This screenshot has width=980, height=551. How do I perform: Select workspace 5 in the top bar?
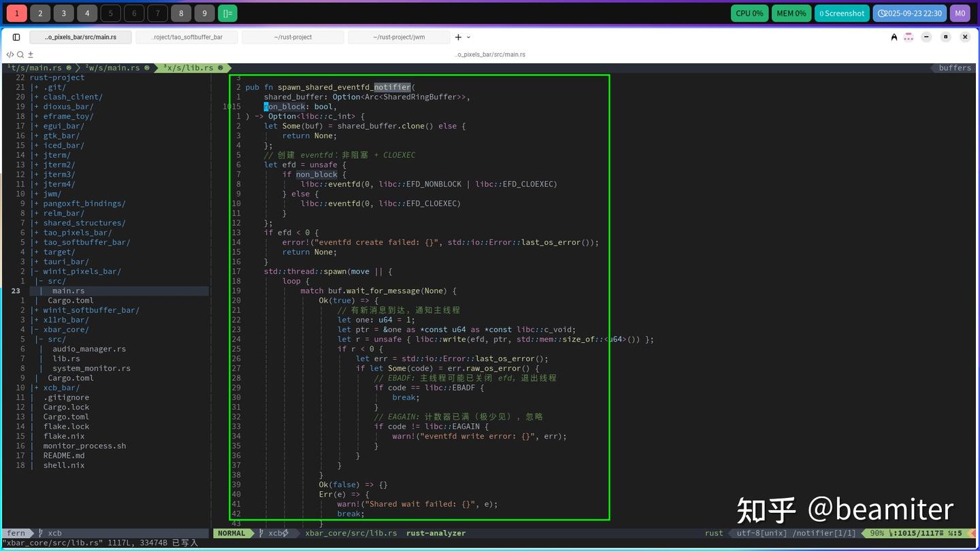(110, 13)
